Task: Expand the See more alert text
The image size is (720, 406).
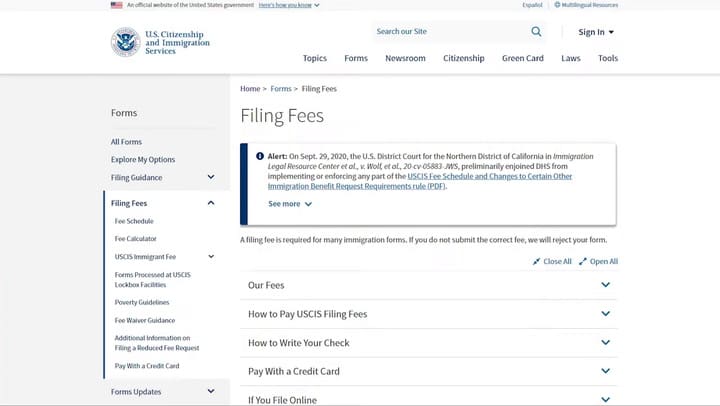Action: [x=290, y=204]
